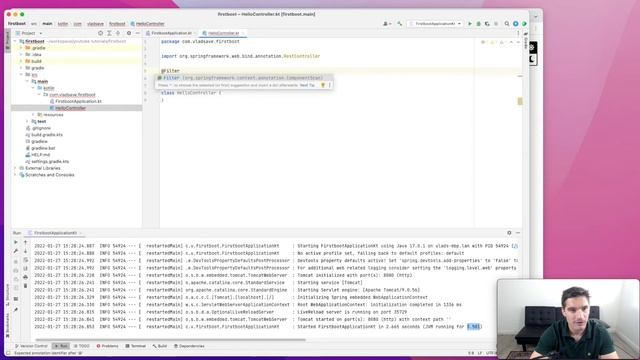
Task: Expand all in the Project panel
Action: [x=109, y=33]
